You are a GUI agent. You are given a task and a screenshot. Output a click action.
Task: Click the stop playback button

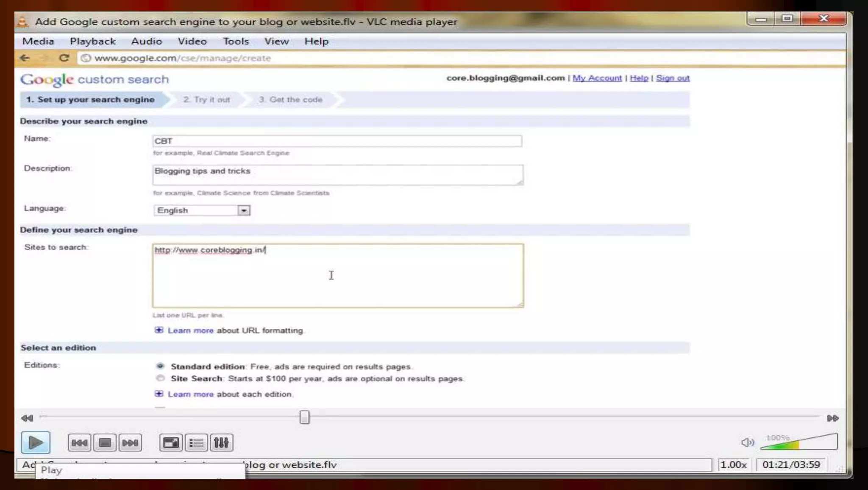pyautogui.click(x=105, y=443)
